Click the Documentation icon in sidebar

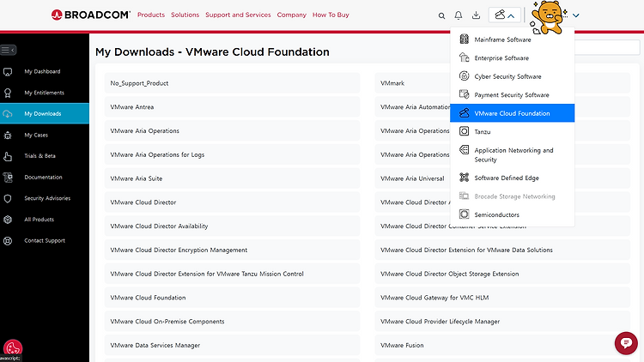(x=8, y=178)
